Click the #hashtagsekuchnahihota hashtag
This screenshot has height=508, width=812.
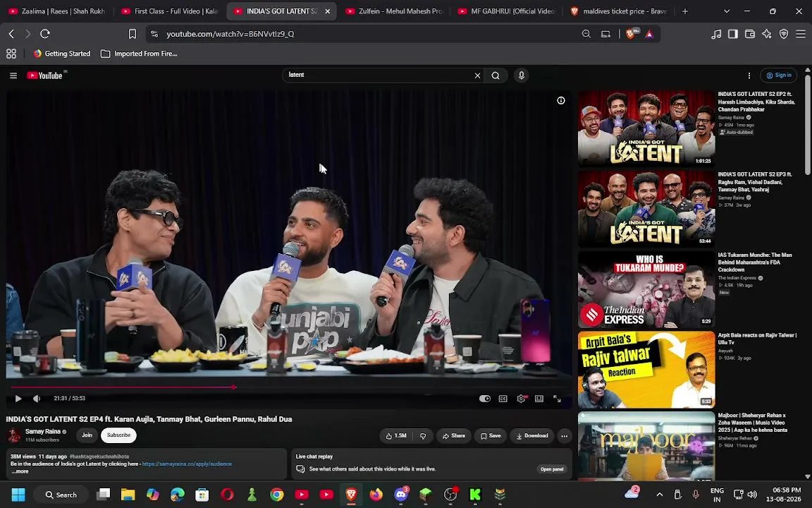pyautogui.click(x=99, y=456)
